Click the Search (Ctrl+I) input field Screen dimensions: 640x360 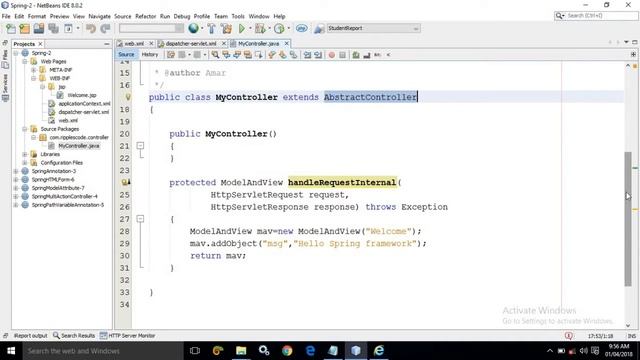[x=601, y=16]
